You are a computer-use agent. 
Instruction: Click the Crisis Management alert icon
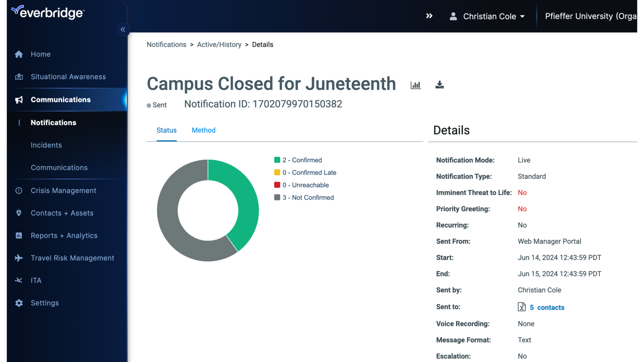click(x=19, y=190)
